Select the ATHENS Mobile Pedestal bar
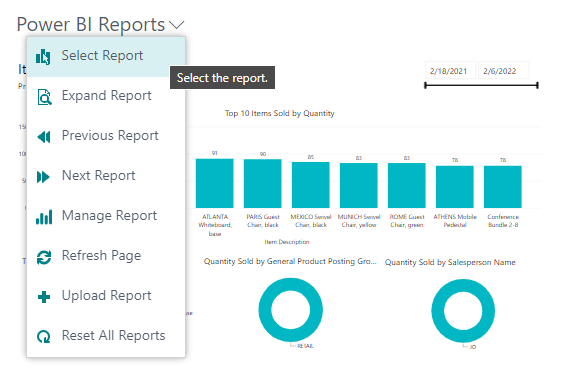Viewport: 568px width, 384px height. tap(455, 187)
